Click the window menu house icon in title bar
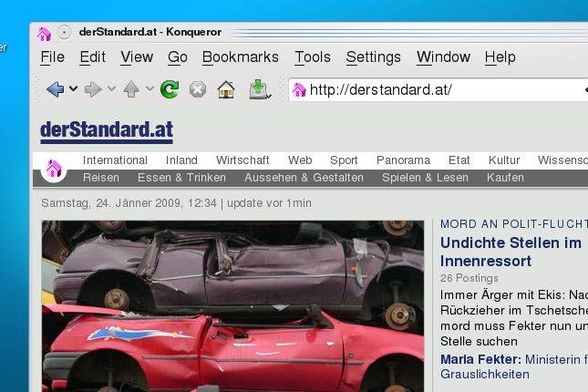588x392 pixels. coord(44,34)
